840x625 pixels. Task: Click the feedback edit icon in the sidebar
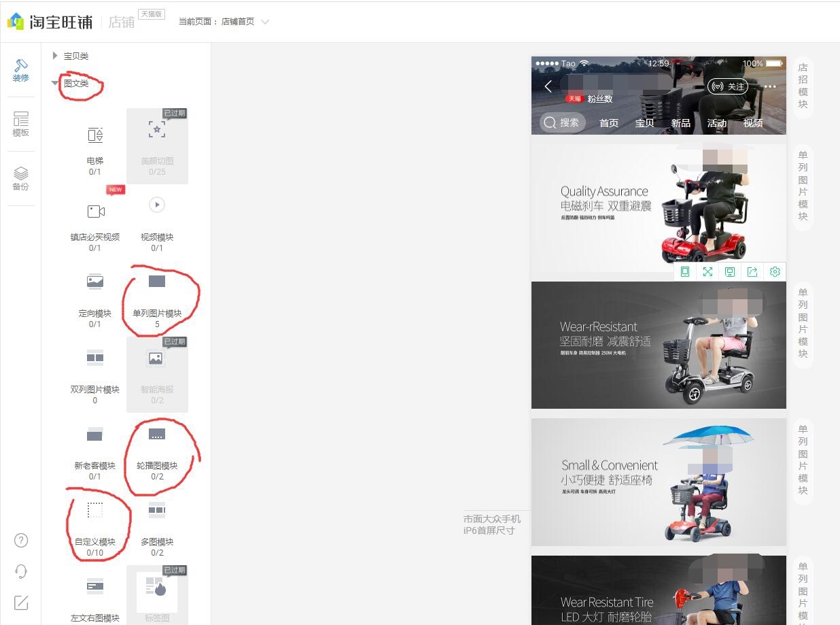click(21, 602)
